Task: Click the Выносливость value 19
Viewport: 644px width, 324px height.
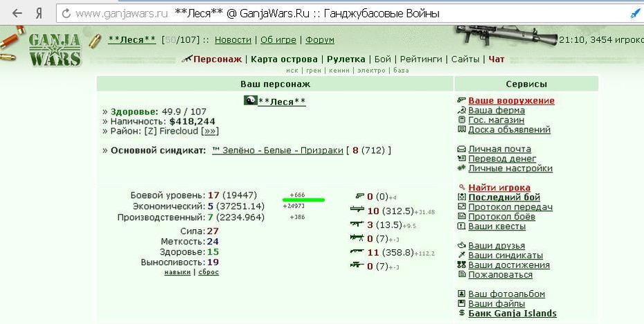Action: coord(213,262)
